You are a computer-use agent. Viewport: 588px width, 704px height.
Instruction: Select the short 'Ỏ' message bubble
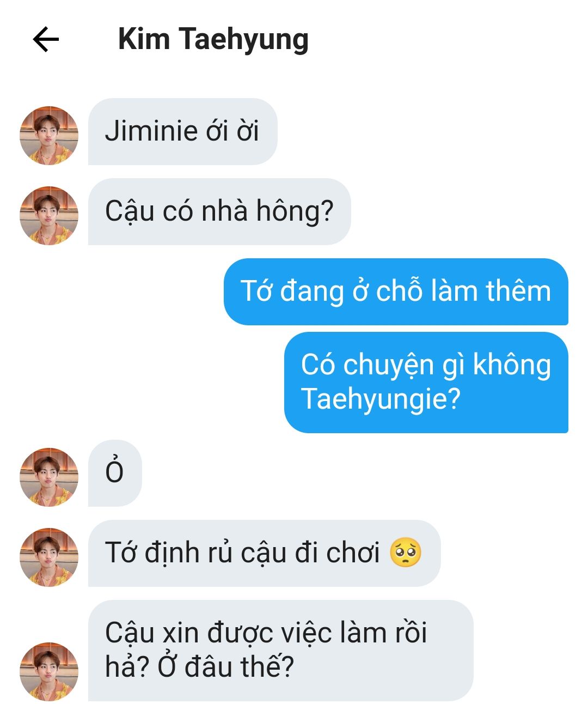[x=115, y=473]
